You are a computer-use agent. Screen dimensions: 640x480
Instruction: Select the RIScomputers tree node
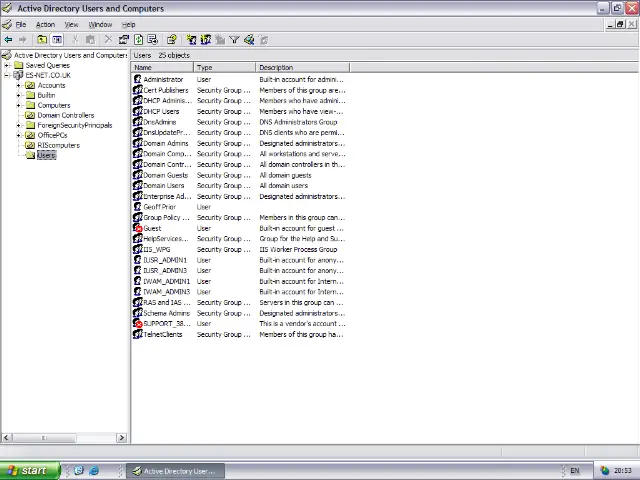[58, 145]
